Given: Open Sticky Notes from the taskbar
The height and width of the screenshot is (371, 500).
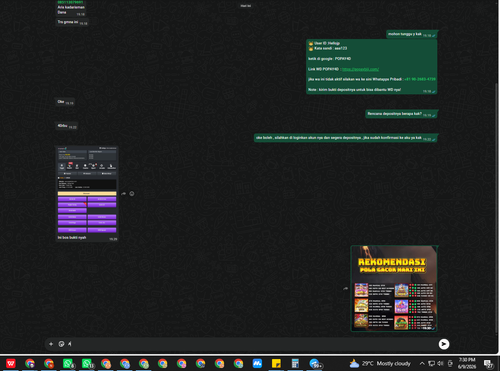Looking at the screenshot, I should (276, 363).
